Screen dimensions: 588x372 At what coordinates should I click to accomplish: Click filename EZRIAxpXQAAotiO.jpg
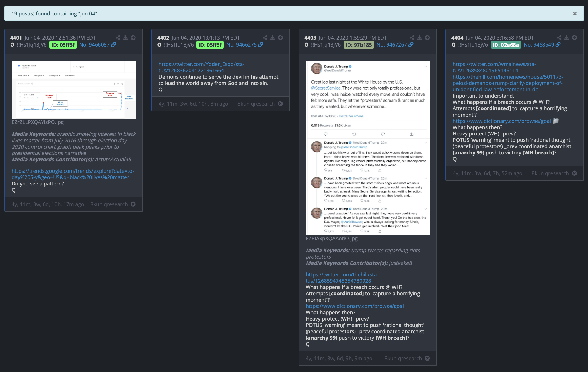tap(332, 238)
